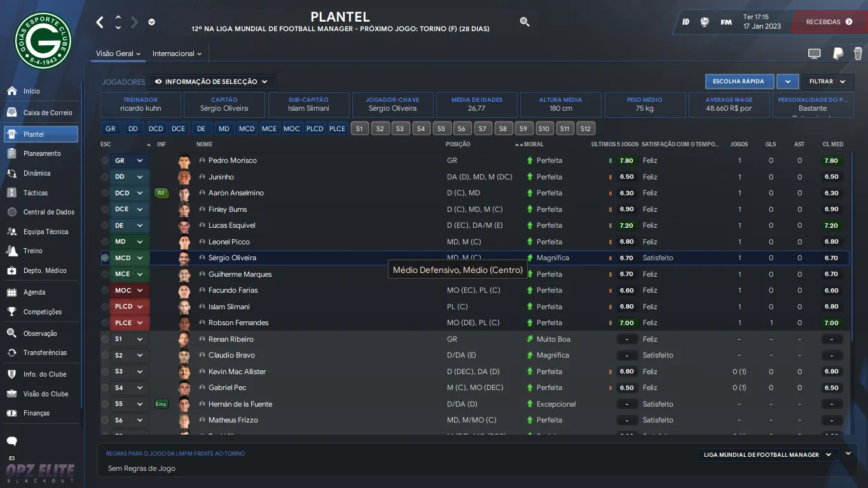
Task: Click the FM logo icon
Action: (x=726, y=22)
